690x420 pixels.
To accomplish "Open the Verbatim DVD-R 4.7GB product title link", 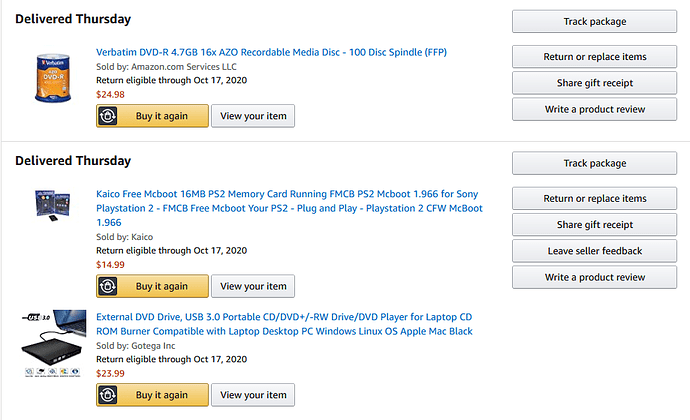I will pyautogui.click(x=272, y=52).
